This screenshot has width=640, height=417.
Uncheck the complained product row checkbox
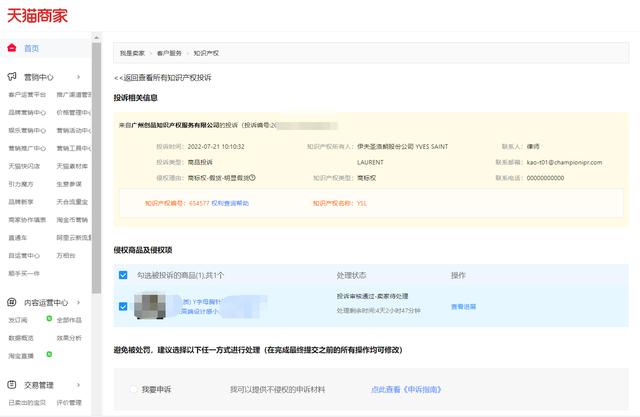(x=123, y=306)
